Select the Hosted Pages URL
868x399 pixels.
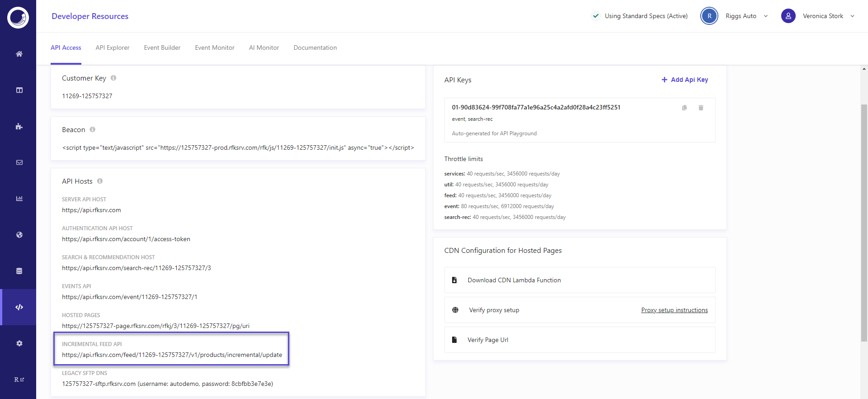pyautogui.click(x=156, y=326)
